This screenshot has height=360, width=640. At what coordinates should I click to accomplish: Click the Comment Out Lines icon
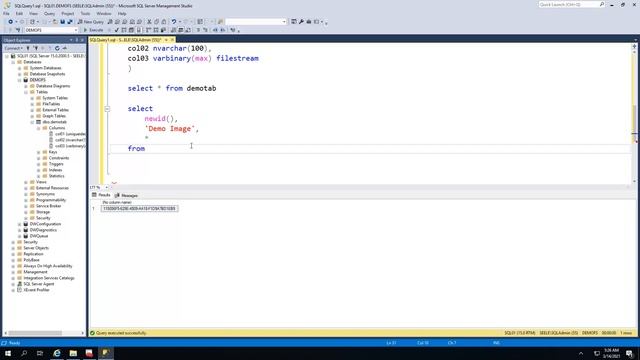coord(198,30)
